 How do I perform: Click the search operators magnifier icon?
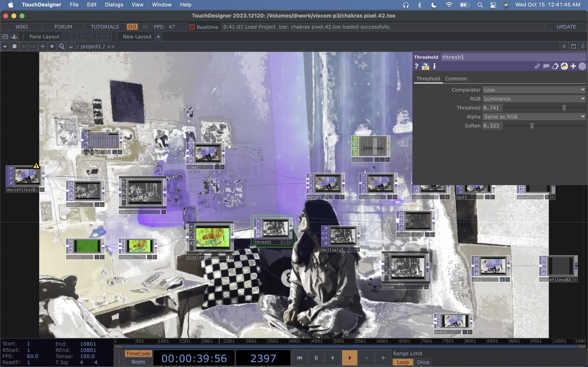click(61, 46)
